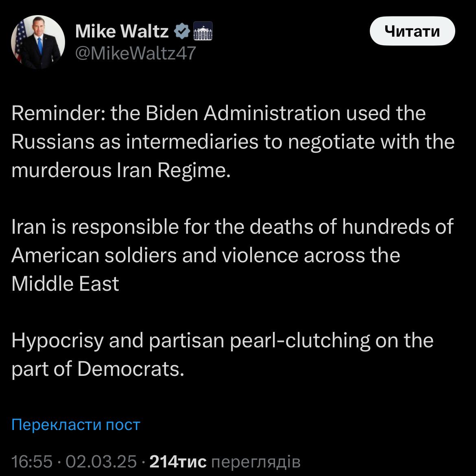This screenshot has width=476, height=476.
Task: Click the Читати follow button
Action: pyautogui.click(x=412, y=31)
